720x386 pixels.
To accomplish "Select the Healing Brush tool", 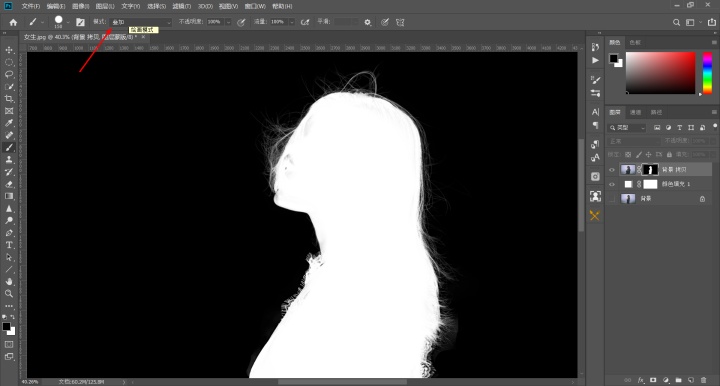I will click(x=9, y=135).
